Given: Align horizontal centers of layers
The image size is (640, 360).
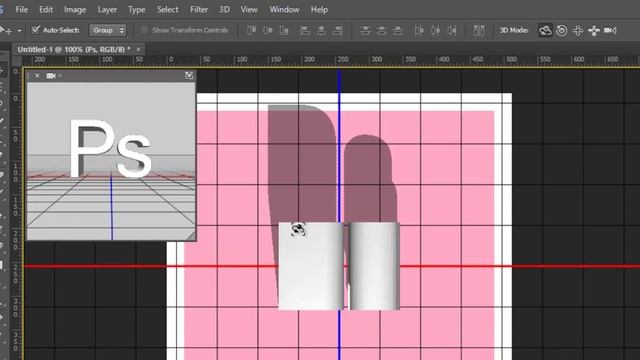Looking at the screenshot, I should pos(321,30).
